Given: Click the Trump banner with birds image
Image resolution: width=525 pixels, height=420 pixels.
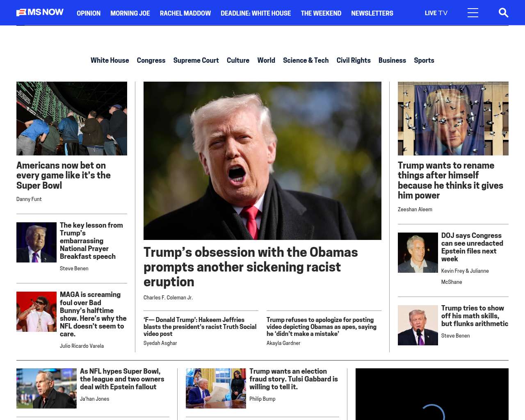Looking at the screenshot, I should click(x=453, y=119).
